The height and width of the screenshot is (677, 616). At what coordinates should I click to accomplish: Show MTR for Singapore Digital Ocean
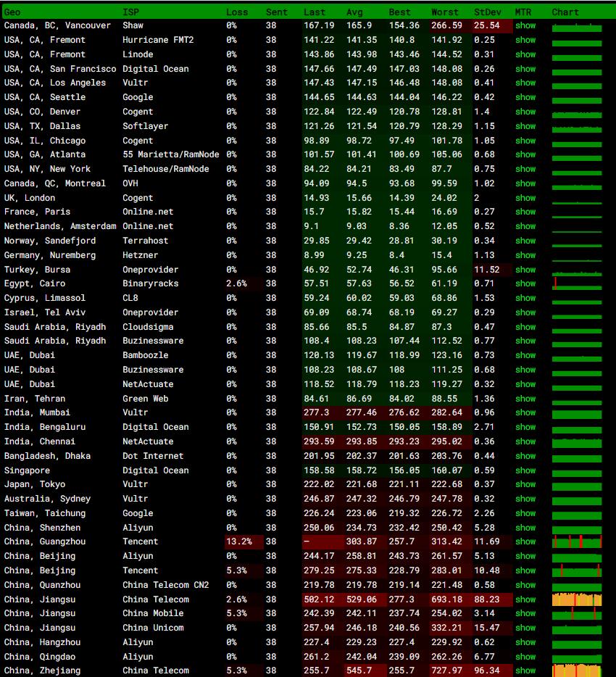click(x=525, y=470)
